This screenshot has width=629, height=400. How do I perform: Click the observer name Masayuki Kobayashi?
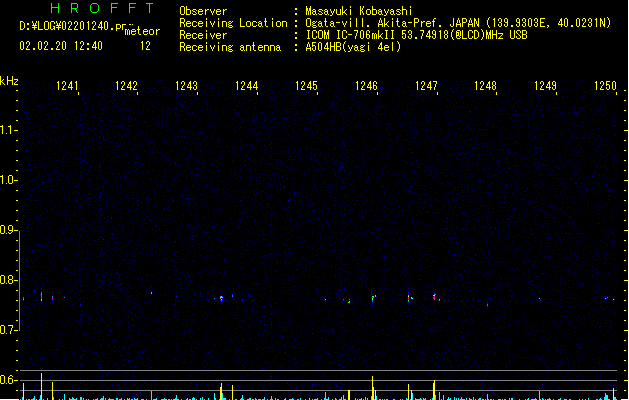(359, 11)
